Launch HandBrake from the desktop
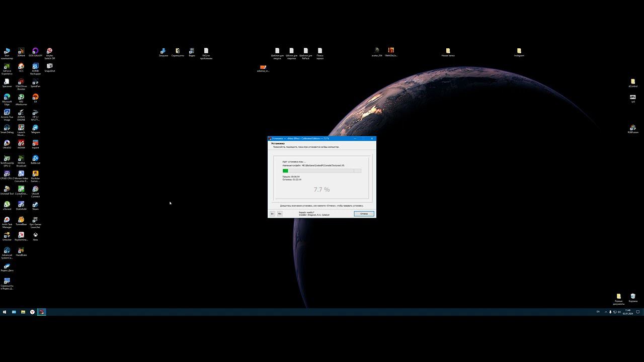Viewport: 644px width, 362px height. (x=21, y=252)
